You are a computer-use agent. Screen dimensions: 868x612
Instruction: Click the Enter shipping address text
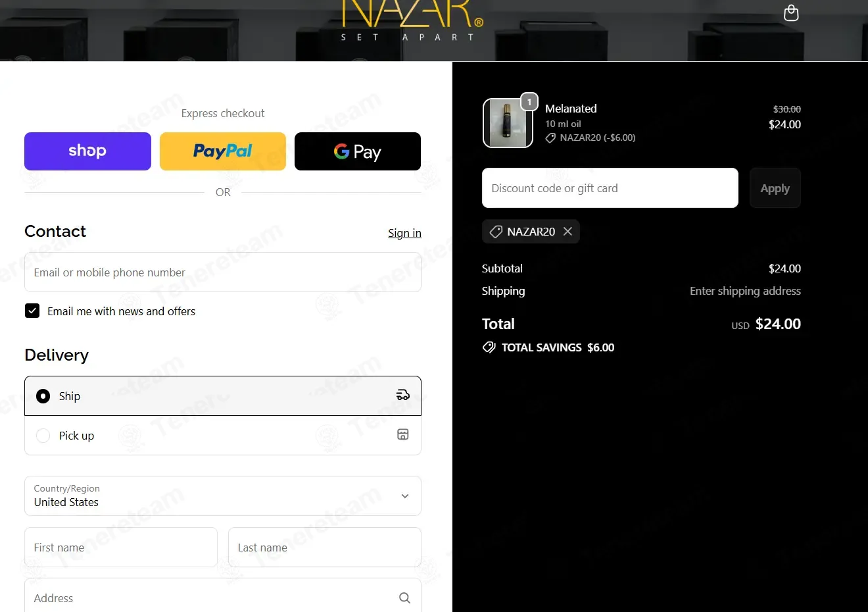tap(745, 291)
